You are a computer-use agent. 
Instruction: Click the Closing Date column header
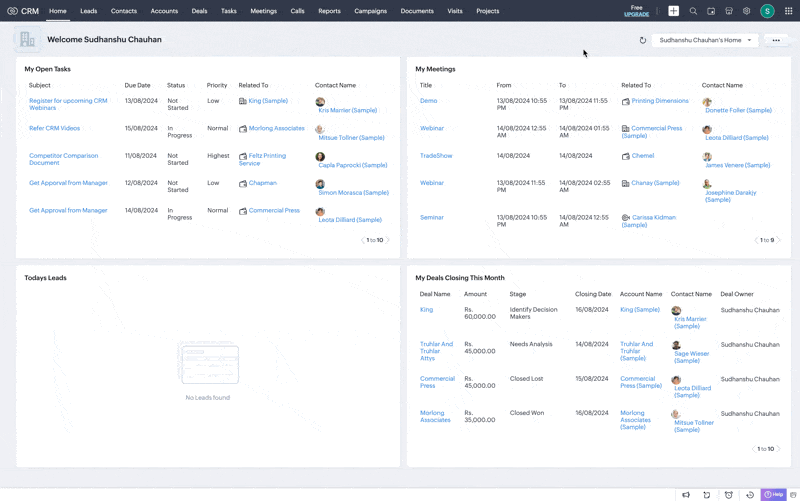click(593, 294)
